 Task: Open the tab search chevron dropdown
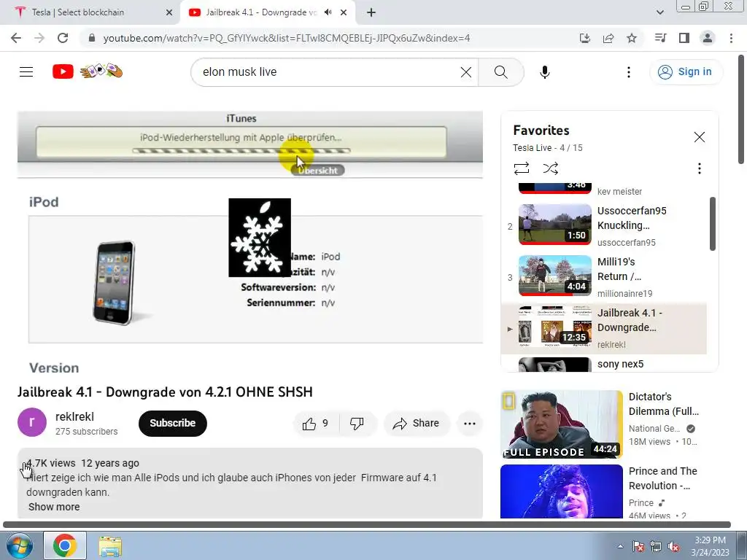tap(659, 12)
